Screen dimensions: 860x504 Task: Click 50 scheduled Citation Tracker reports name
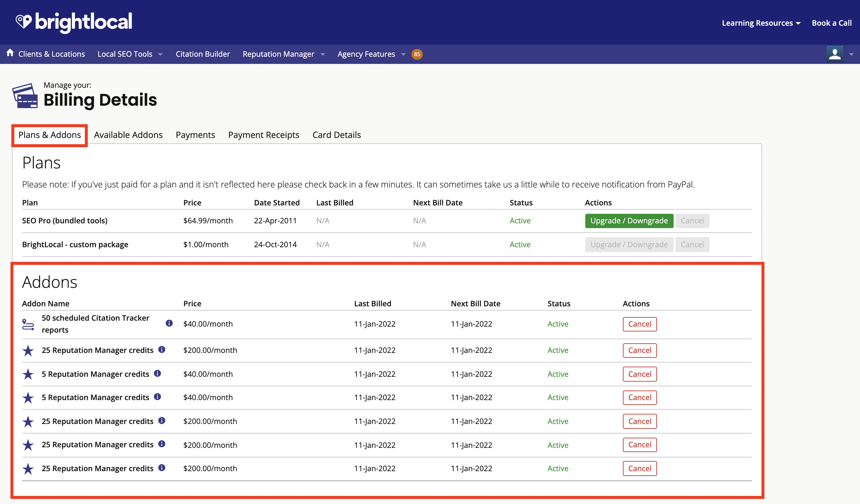[95, 324]
